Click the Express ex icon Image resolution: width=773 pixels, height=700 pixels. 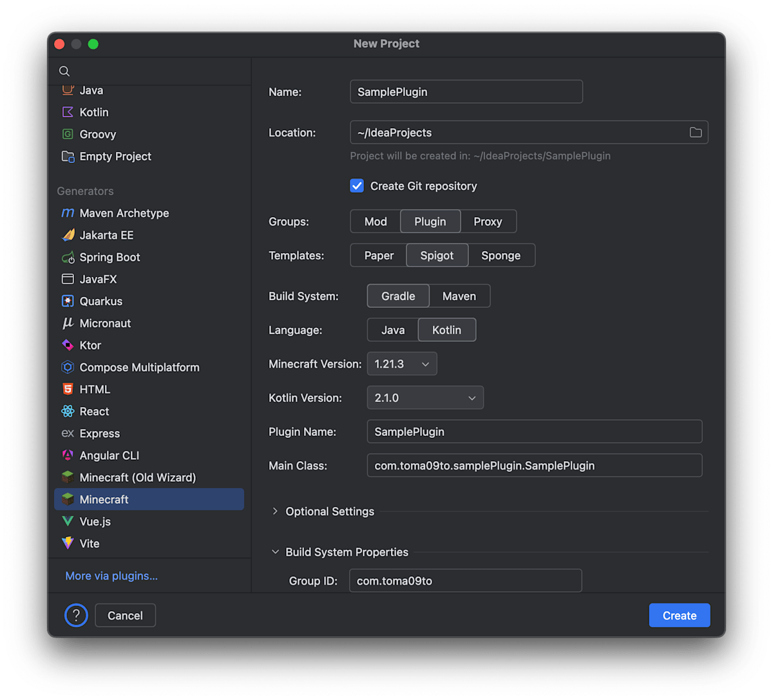tap(68, 433)
